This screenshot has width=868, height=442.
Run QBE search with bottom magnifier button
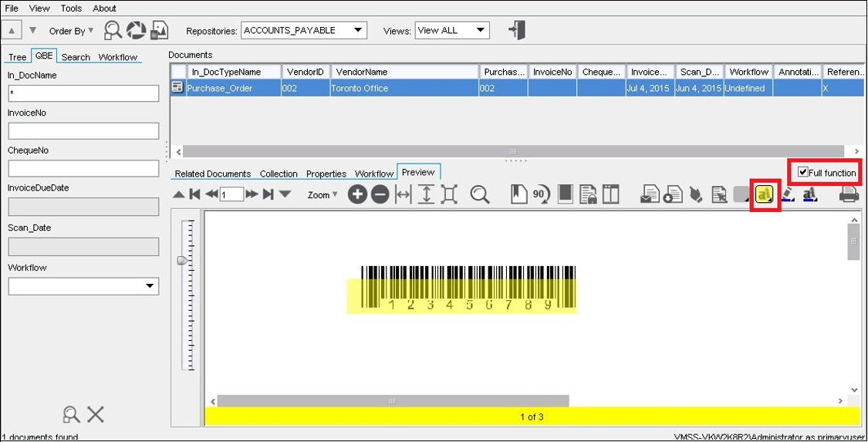point(72,413)
